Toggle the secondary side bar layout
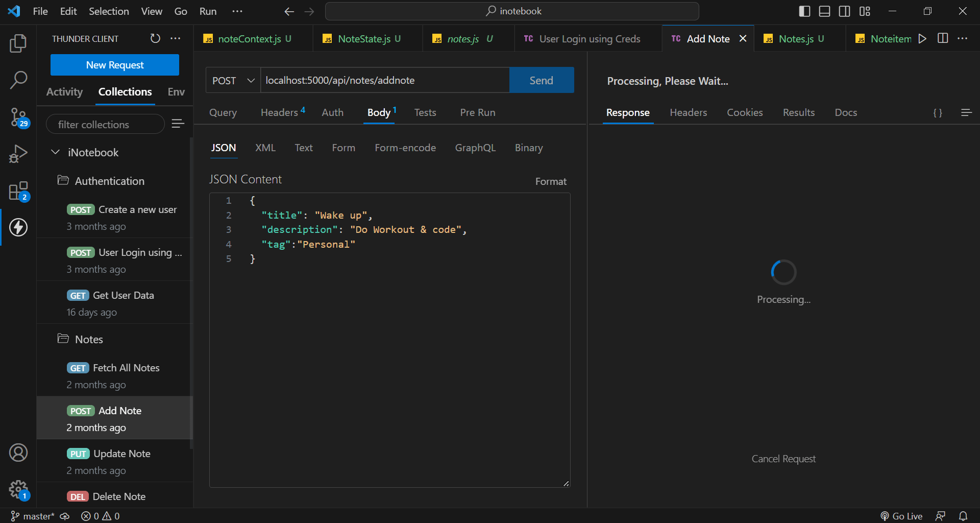Screen dimensions: 980x523 [844, 11]
